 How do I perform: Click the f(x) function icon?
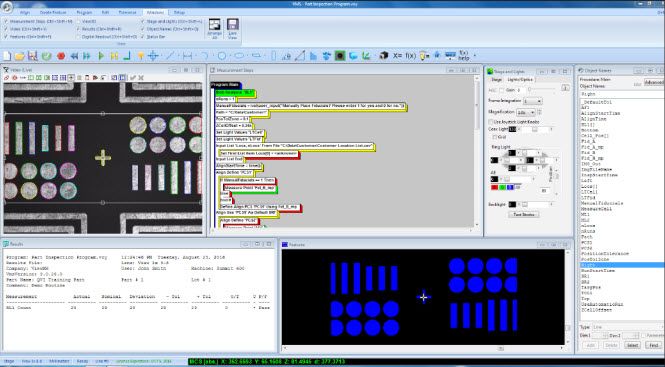point(411,56)
